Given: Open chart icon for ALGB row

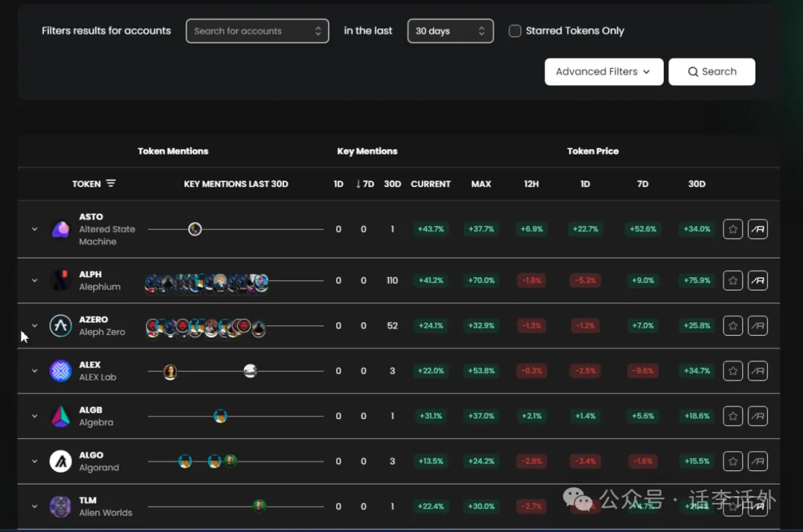Looking at the screenshot, I should 758,416.
